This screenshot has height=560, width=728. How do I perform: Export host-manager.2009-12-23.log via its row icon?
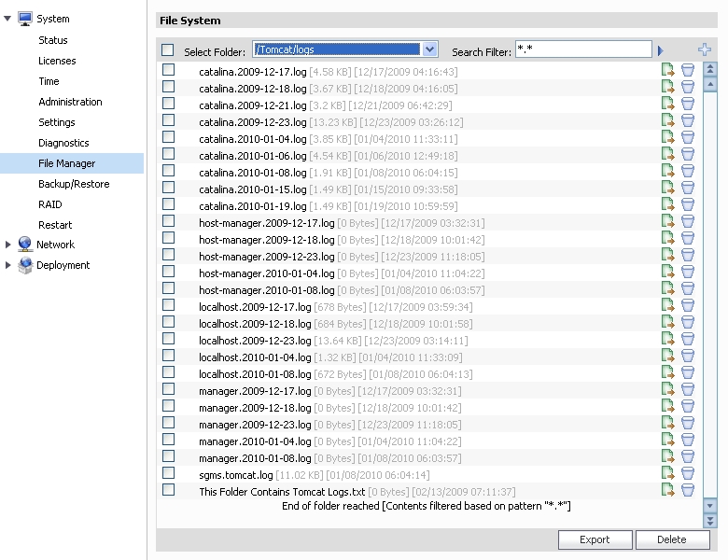(x=667, y=255)
